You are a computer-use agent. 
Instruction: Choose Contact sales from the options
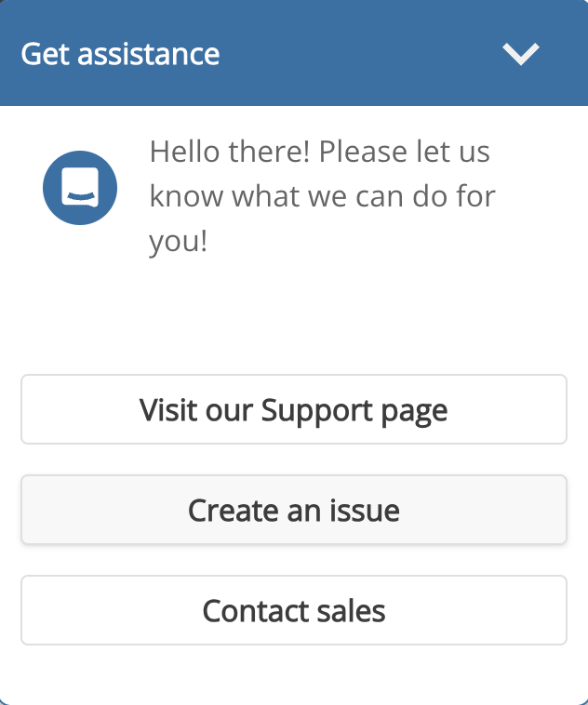[294, 610]
